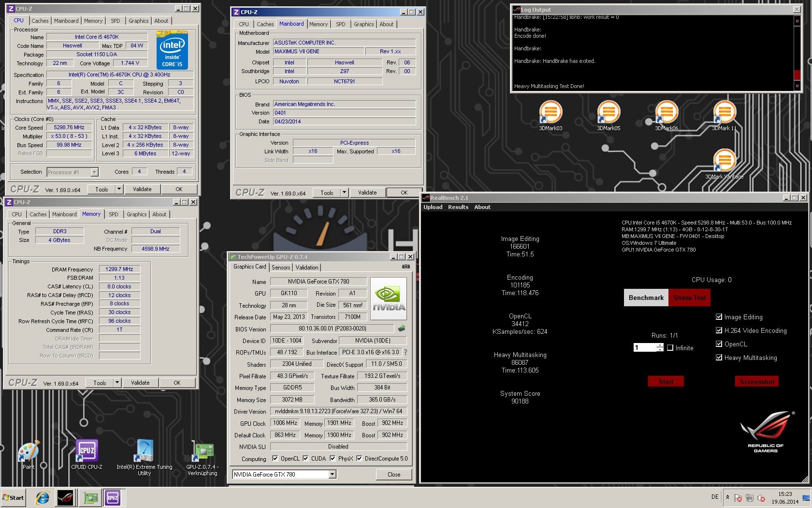Click the Log Output scrollbar thumb
Screen dimensions: 812x508
pos(797,75)
